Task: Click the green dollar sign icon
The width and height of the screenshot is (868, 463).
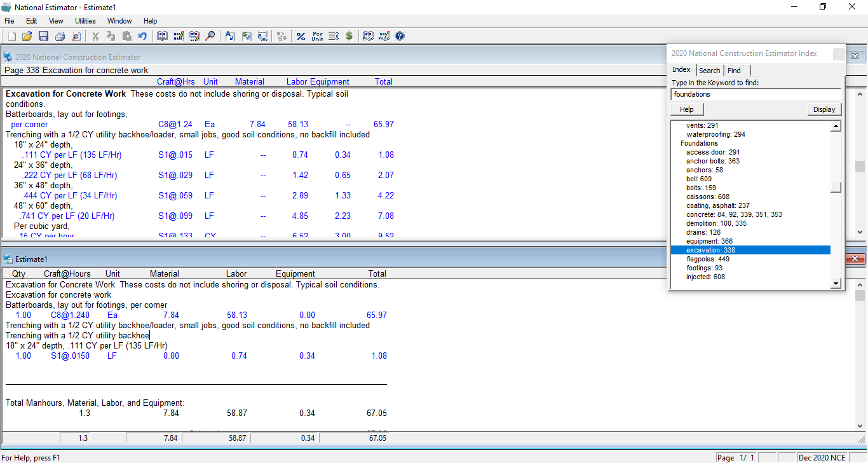Action: (x=349, y=36)
